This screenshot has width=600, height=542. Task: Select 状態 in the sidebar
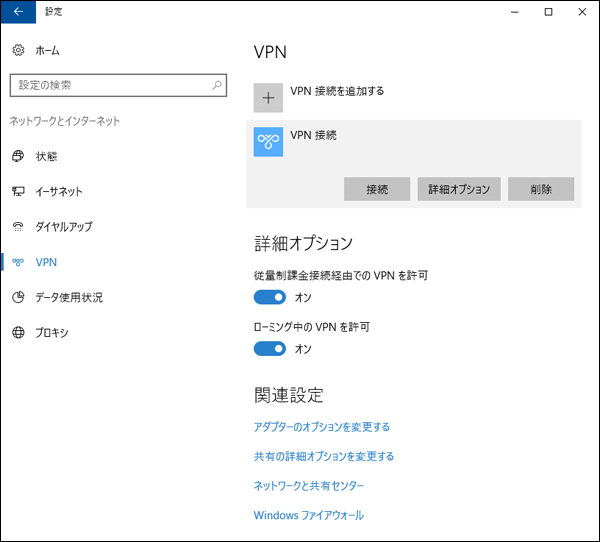click(46, 156)
